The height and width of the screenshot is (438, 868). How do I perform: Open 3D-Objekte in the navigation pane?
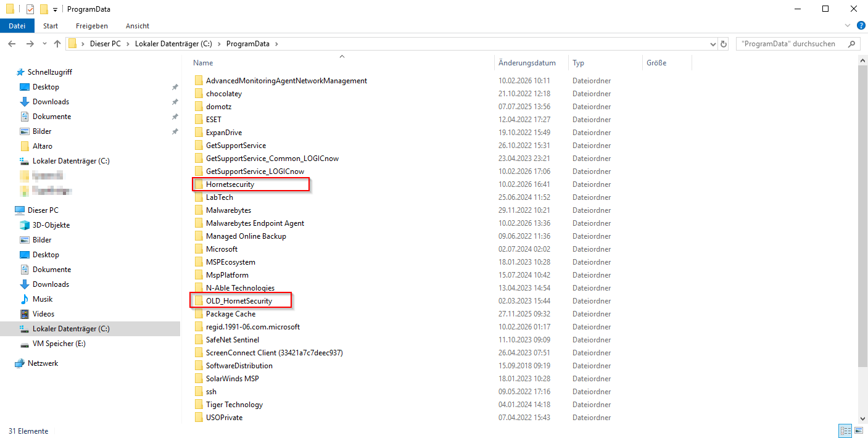coord(51,225)
